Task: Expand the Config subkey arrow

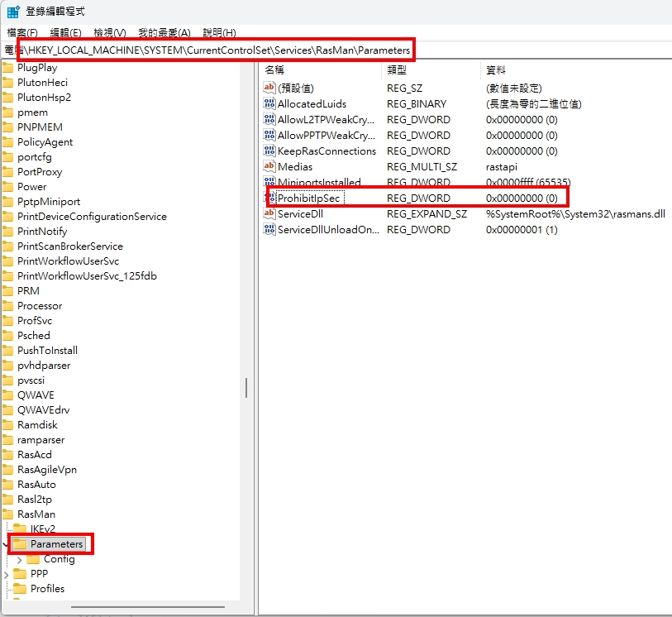Action: coord(20,559)
